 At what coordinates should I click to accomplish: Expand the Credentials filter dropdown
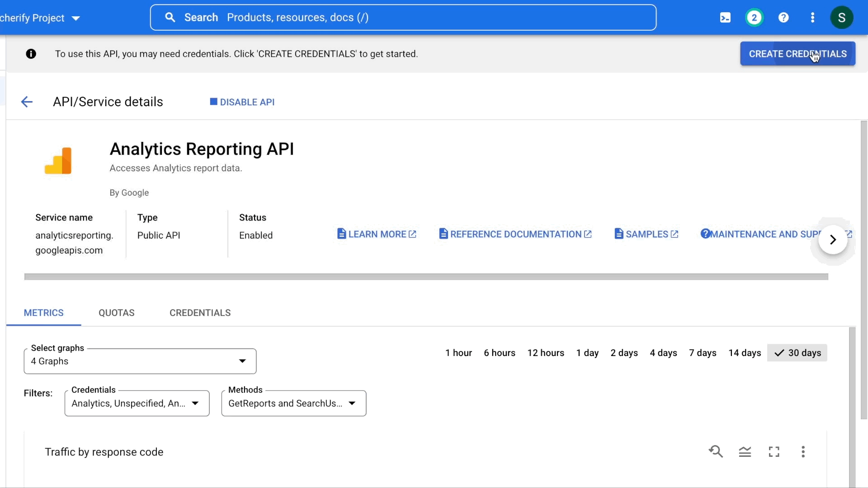click(137, 403)
